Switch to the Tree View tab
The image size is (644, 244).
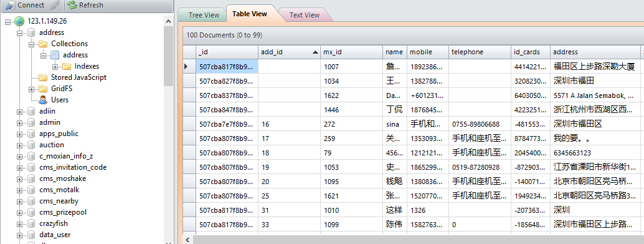coord(204,15)
